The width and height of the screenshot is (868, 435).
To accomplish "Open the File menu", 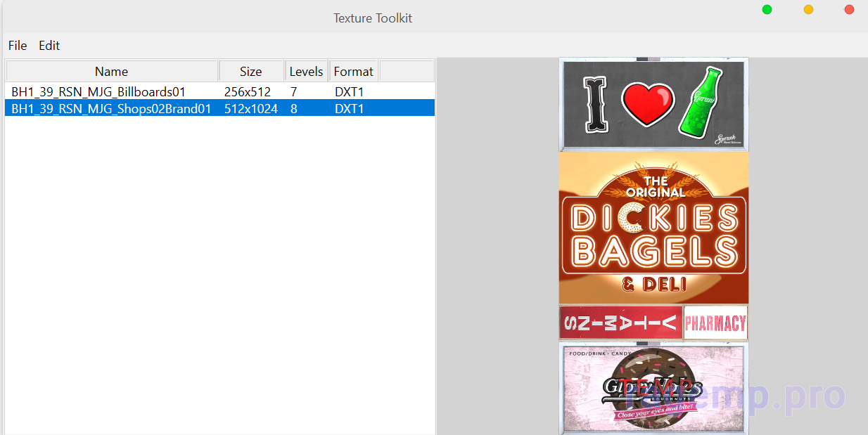I will [18, 46].
